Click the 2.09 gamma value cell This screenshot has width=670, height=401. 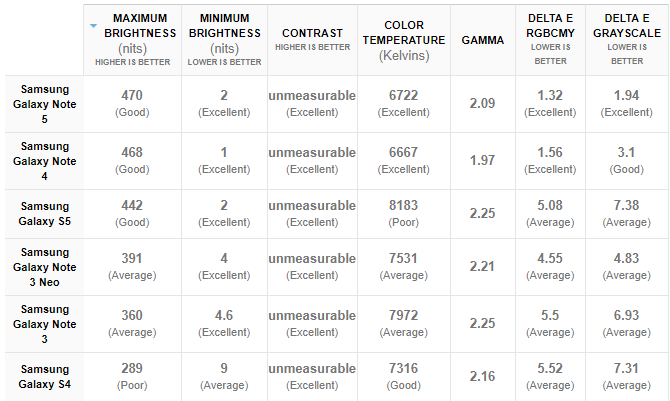click(x=482, y=104)
